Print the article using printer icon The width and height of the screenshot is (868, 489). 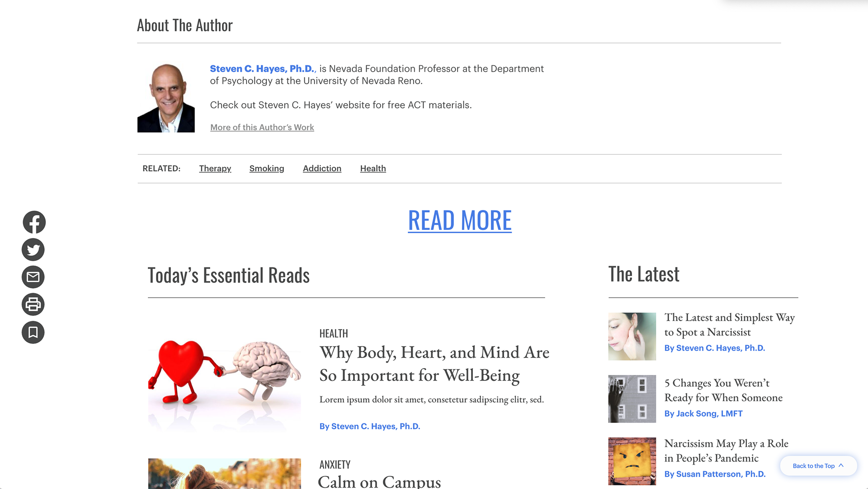point(33,304)
